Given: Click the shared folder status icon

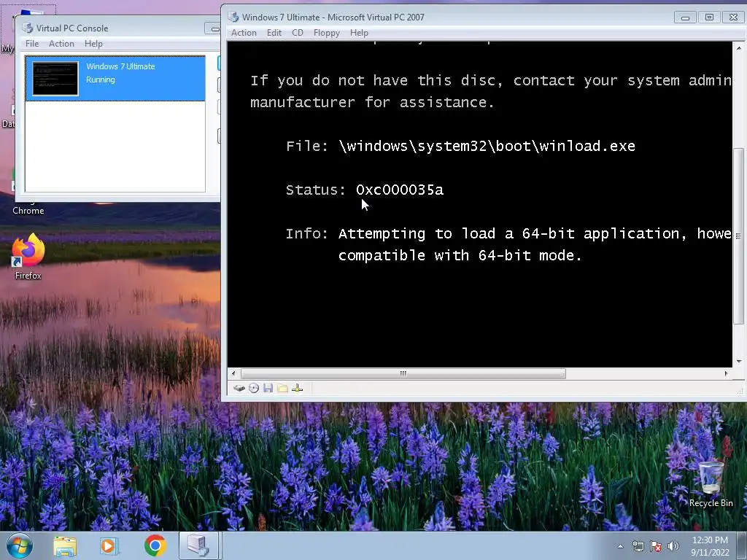Looking at the screenshot, I should pos(282,388).
